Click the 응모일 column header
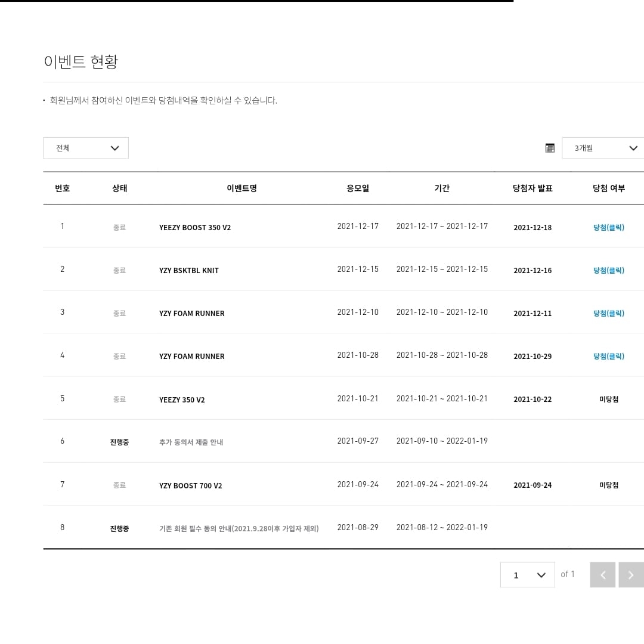This screenshot has height=644, width=644. (358, 188)
